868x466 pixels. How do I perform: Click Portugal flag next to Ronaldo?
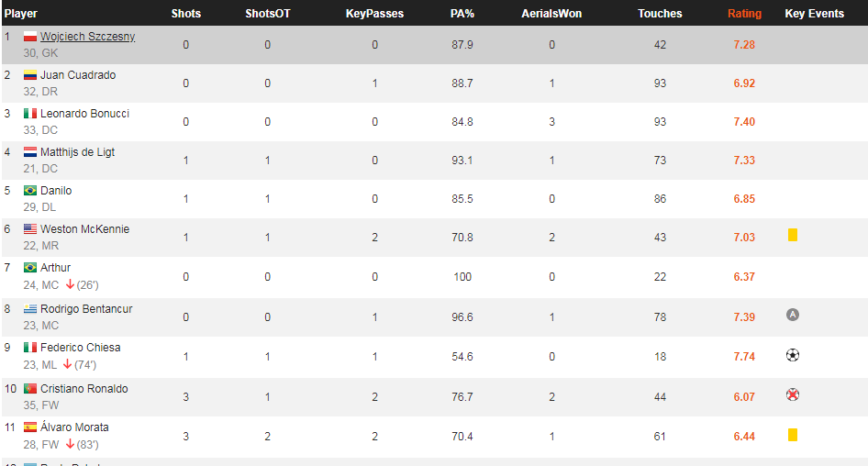(x=30, y=389)
